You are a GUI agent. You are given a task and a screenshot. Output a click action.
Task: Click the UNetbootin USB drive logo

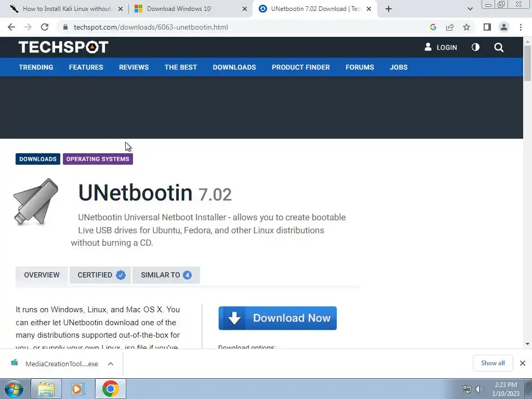coord(36,202)
